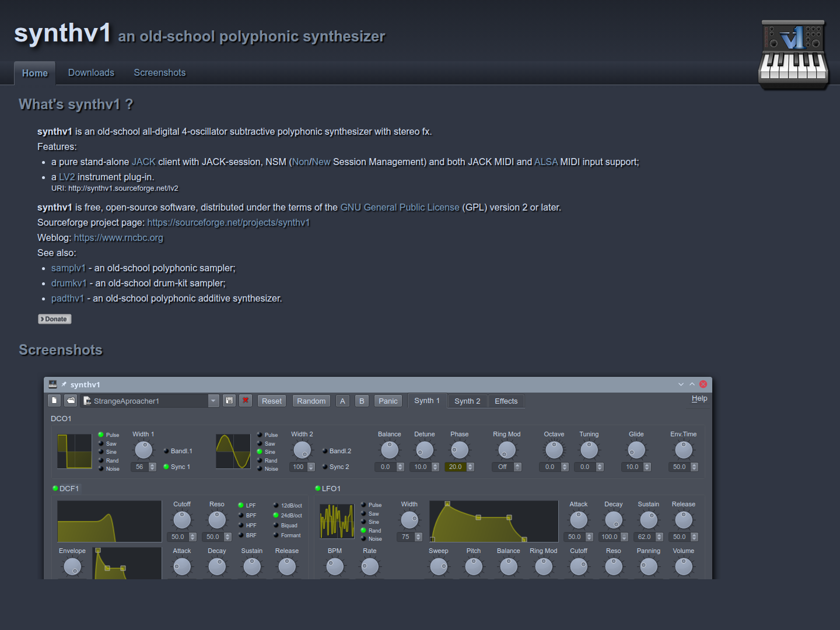840x630 pixels.
Task: Open the Downloads tab
Action: tap(91, 72)
